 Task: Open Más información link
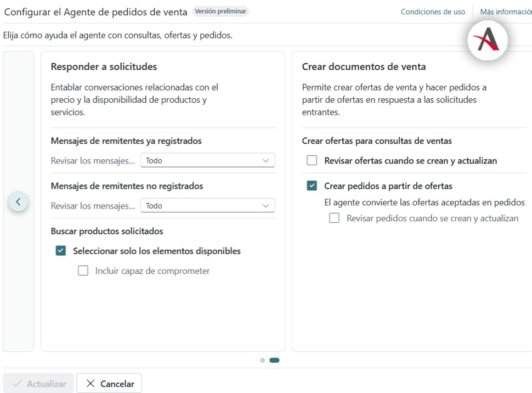(x=506, y=12)
